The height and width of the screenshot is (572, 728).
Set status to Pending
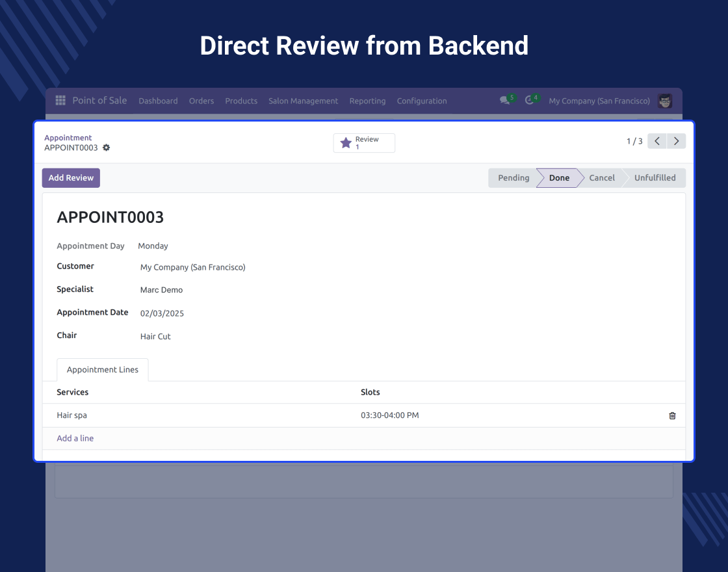[513, 178]
